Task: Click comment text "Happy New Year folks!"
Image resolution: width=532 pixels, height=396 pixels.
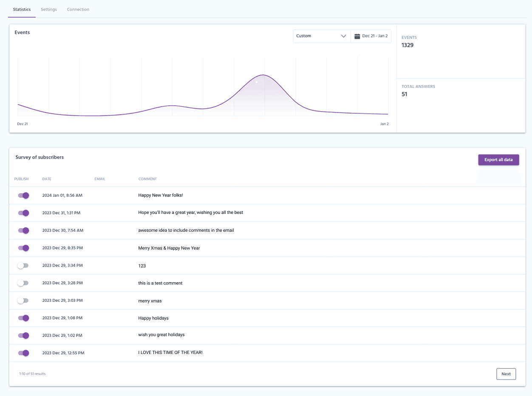Action: tap(161, 195)
